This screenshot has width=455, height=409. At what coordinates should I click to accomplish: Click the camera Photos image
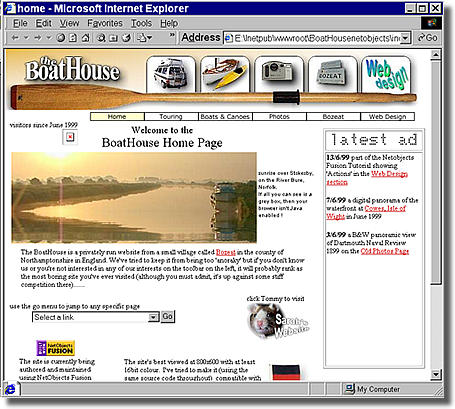[279, 74]
